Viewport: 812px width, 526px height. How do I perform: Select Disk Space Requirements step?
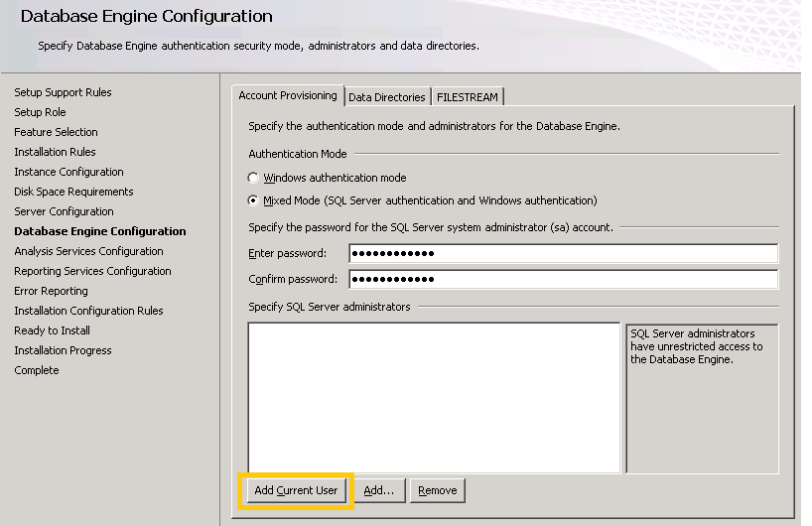click(x=73, y=192)
